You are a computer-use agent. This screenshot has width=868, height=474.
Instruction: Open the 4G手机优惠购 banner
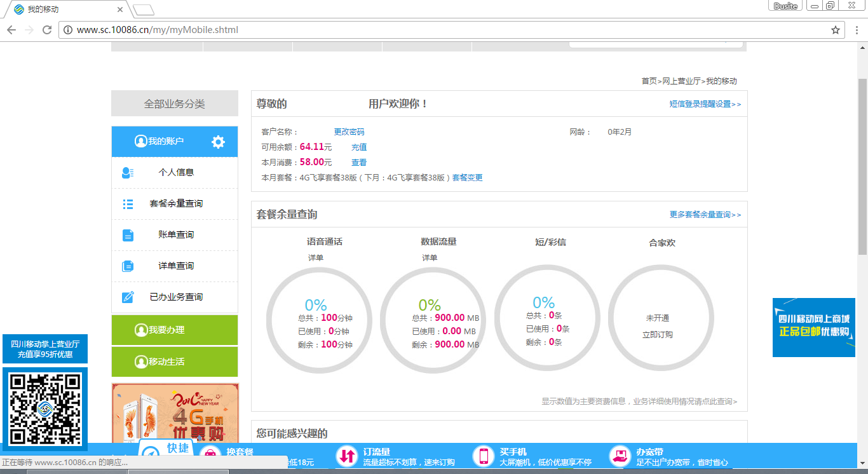(x=175, y=413)
